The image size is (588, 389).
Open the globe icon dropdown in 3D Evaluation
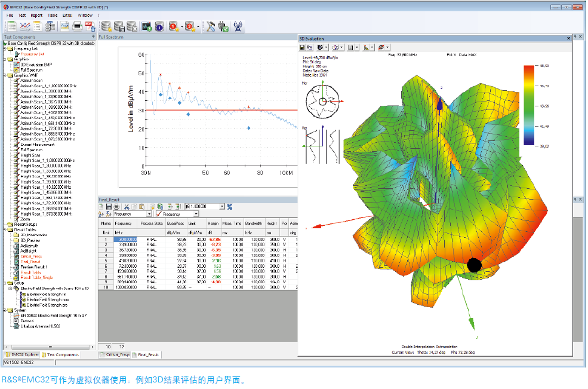click(387, 47)
